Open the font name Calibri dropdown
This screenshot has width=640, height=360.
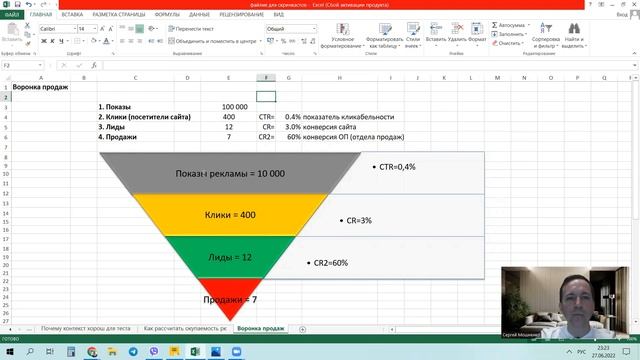75,29
